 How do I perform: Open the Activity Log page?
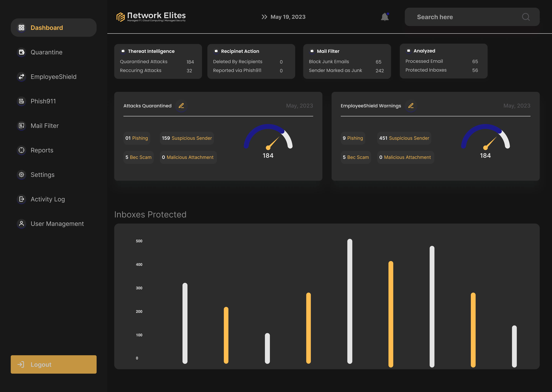(x=48, y=199)
